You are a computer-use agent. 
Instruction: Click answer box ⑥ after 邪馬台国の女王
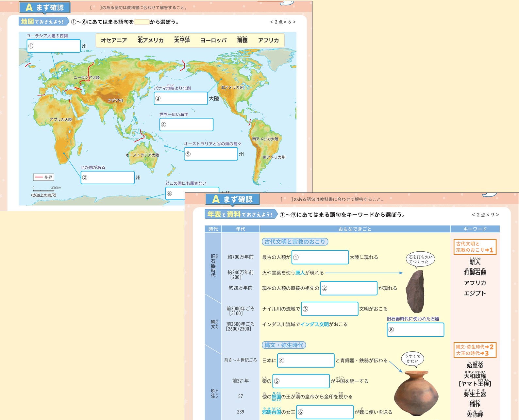tap(325, 412)
